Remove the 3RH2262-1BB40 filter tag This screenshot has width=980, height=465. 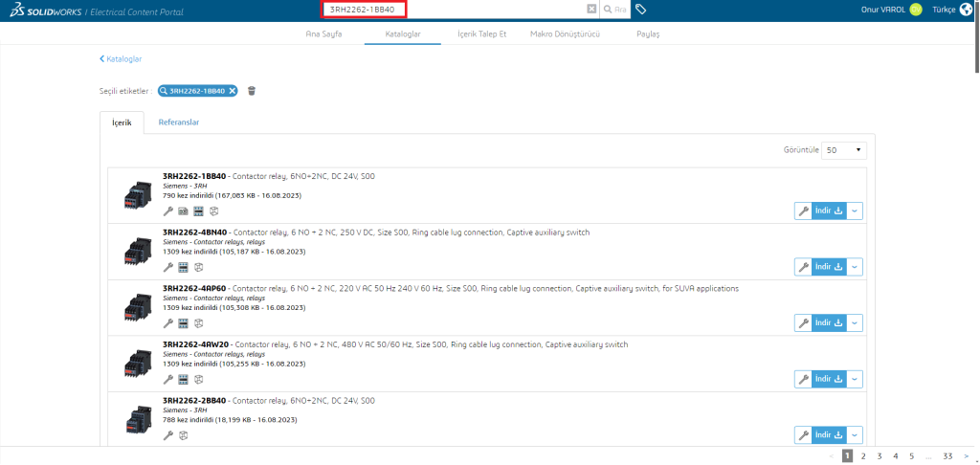click(232, 91)
